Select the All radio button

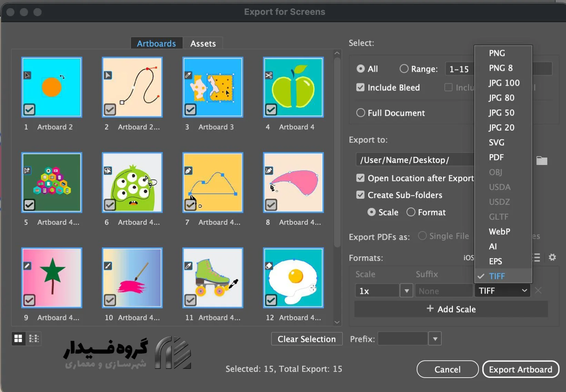pos(360,69)
